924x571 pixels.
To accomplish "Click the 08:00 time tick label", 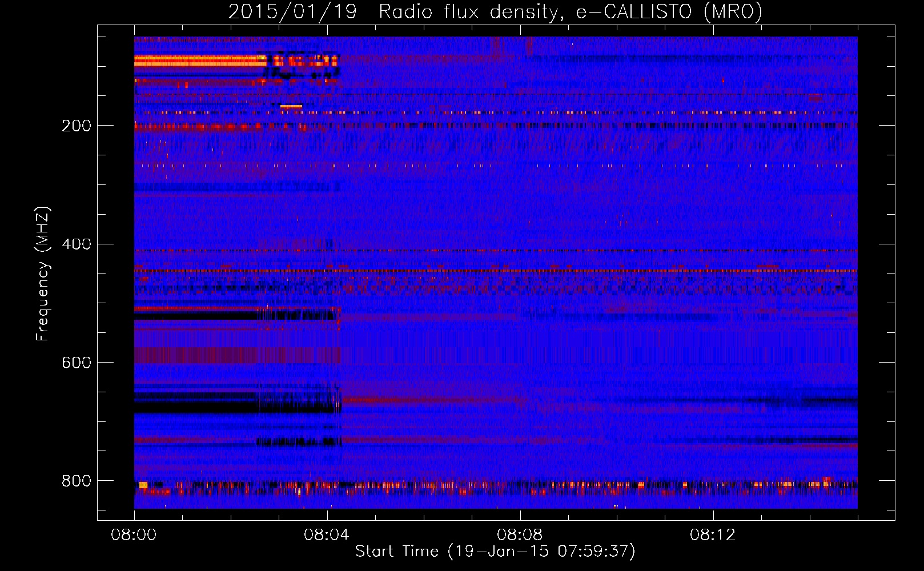I will [134, 535].
